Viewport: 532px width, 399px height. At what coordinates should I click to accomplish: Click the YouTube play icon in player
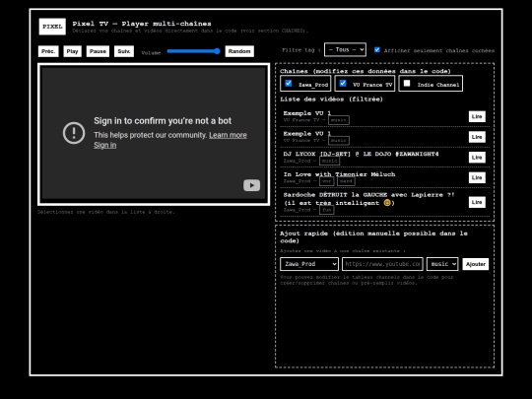click(251, 185)
